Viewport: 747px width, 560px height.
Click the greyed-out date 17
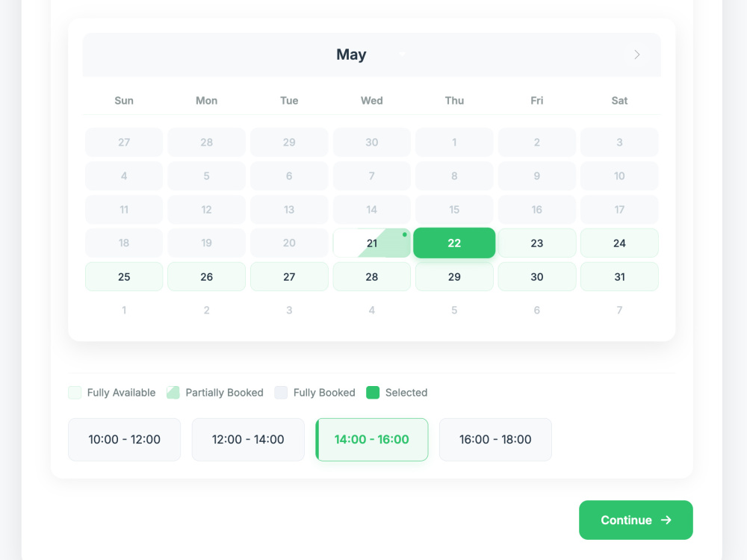[619, 210]
